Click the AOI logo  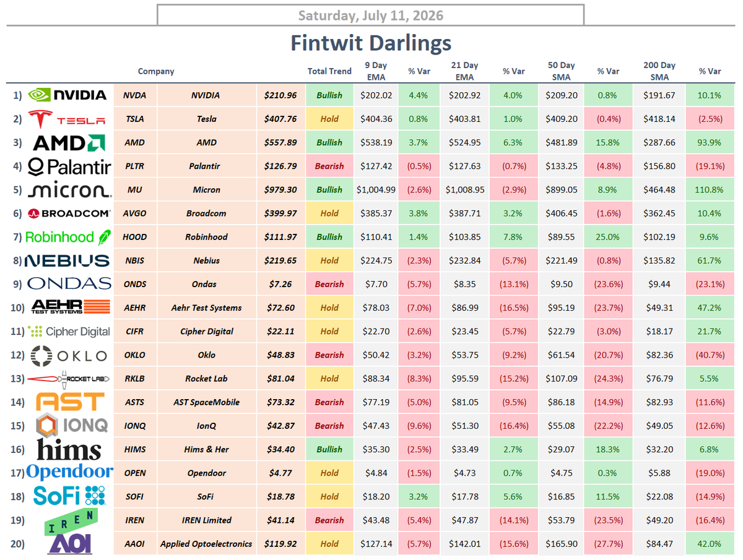70,543
